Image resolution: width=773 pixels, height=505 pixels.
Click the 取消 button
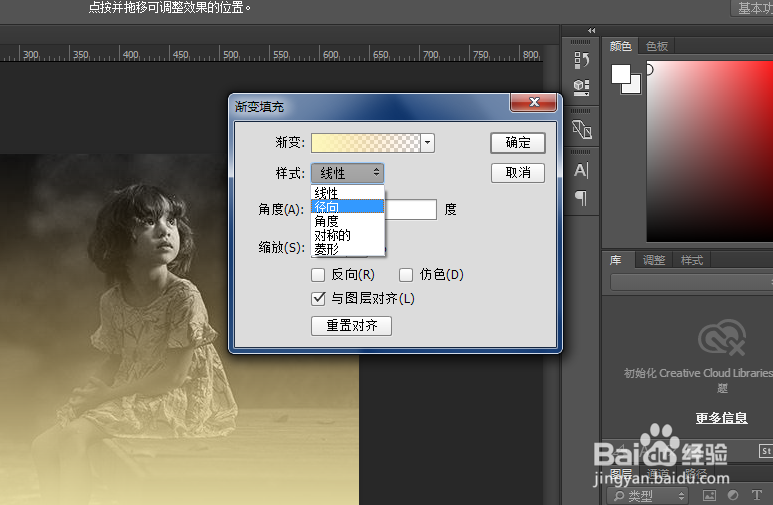pos(518,173)
